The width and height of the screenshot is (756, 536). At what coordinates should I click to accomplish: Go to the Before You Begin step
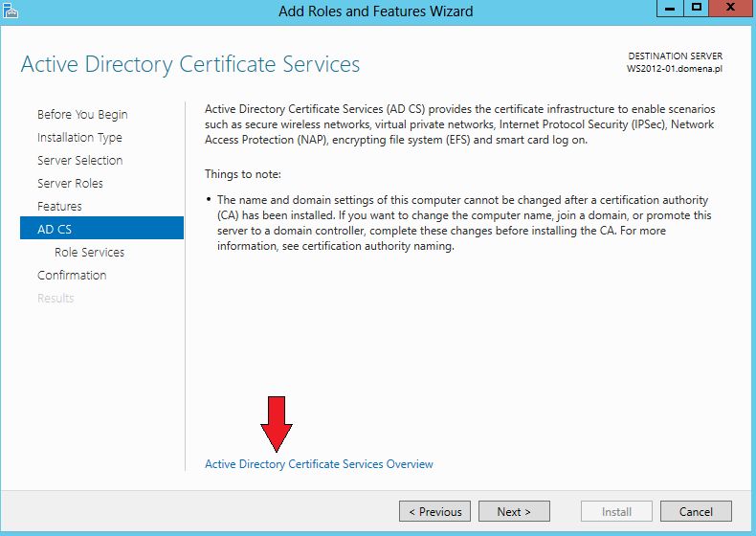click(x=82, y=114)
